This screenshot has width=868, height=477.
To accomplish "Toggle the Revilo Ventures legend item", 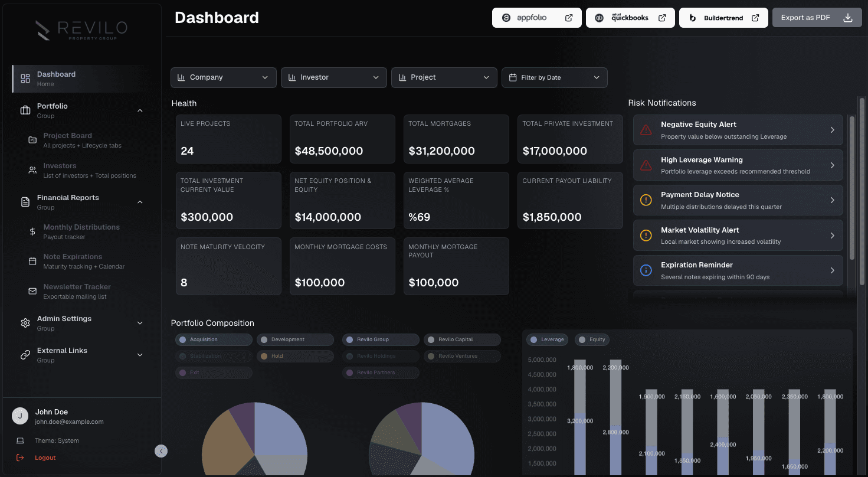I will 462,356.
